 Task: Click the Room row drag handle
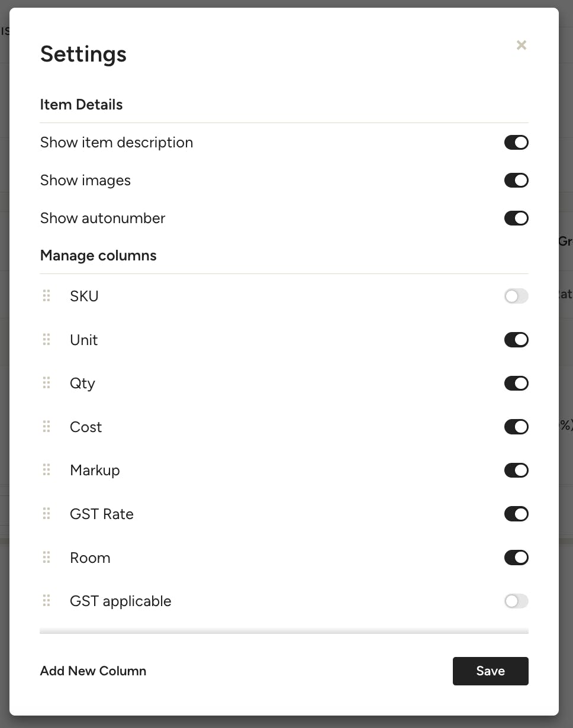(47, 558)
